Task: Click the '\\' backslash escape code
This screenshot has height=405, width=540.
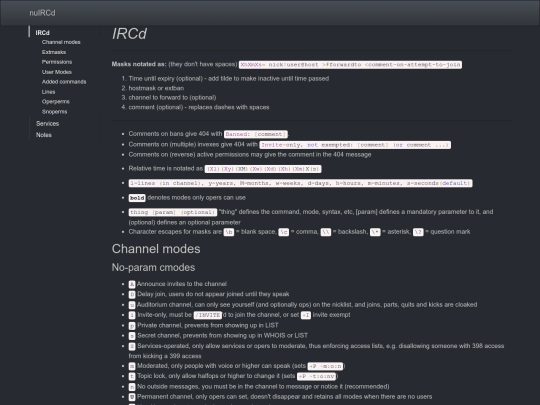Action: click(326, 232)
